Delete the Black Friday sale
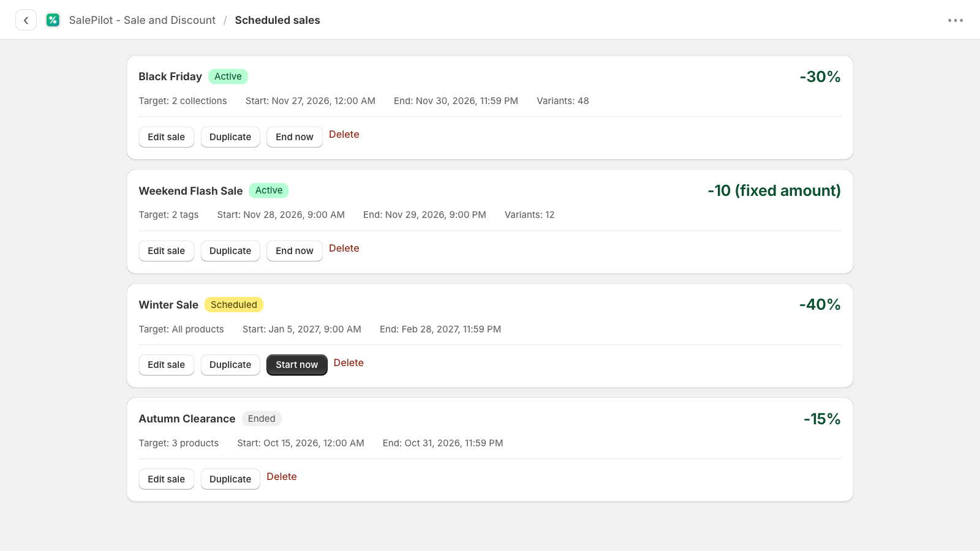Image resolution: width=980 pixels, height=551 pixels. coord(344,135)
